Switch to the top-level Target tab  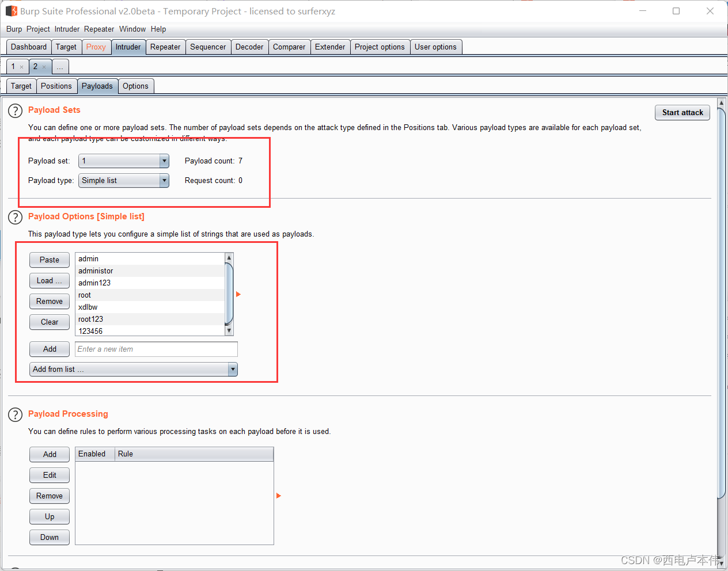click(66, 47)
